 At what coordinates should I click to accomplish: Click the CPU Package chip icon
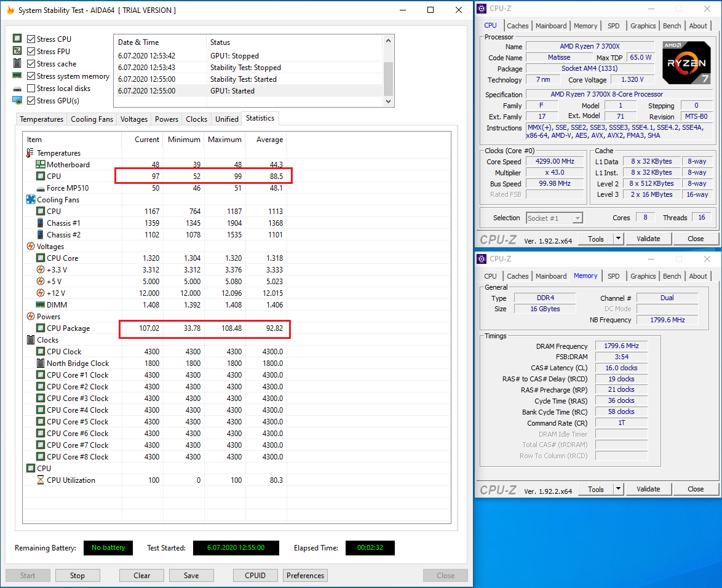pyautogui.click(x=41, y=328)
